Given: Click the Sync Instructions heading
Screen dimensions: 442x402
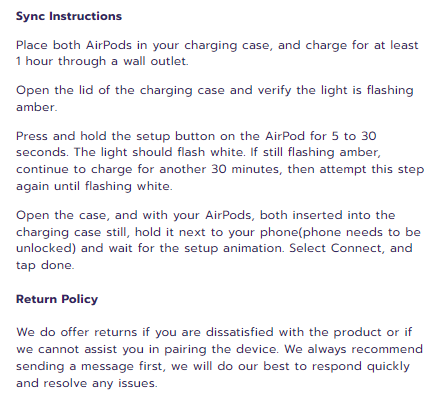Looking at the screenshot, I should coord(69,16).
